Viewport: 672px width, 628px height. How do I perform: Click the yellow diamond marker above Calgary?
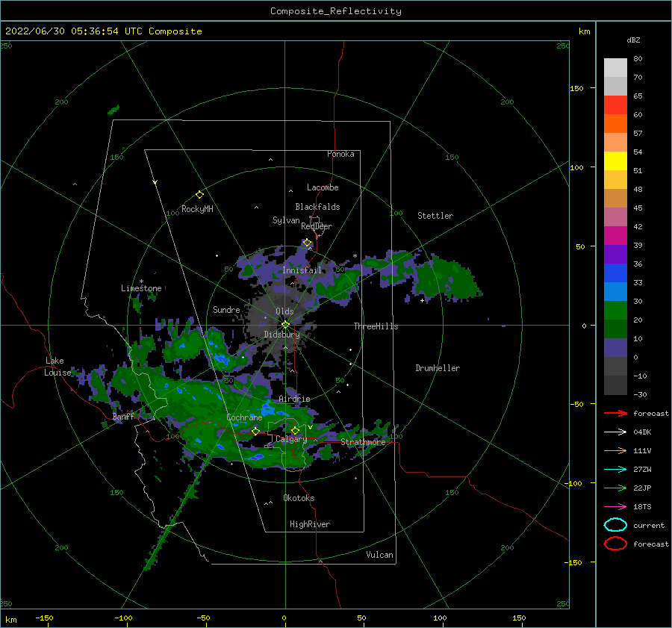pyautogui.click(x=295, y=430)
